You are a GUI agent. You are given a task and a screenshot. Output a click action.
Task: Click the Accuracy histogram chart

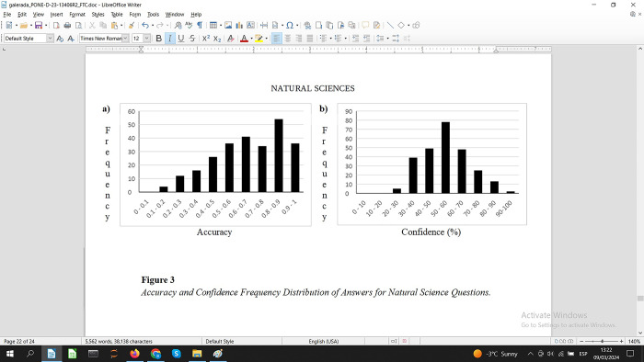pos(215,164)
